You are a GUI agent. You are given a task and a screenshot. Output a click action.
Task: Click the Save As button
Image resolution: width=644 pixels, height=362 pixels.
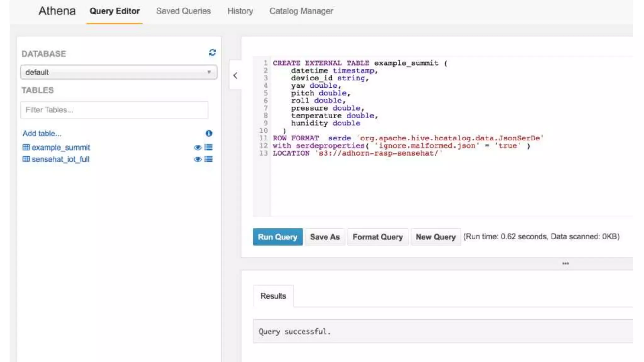point(325,237)
